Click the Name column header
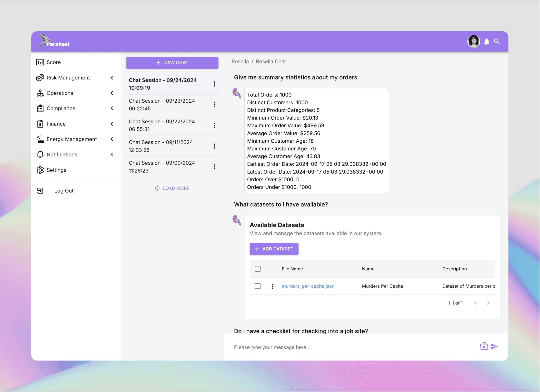 click(368, 269)
